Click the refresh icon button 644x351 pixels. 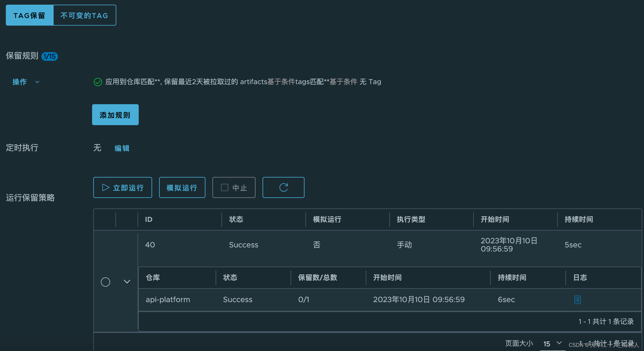[x=284, y=187]
